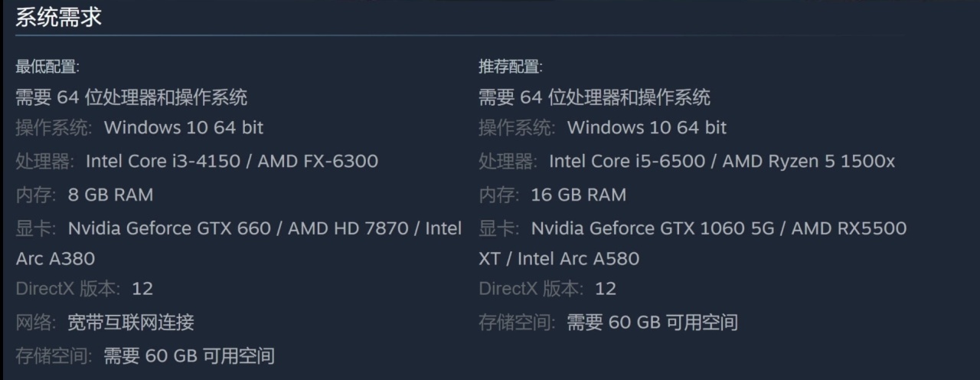Click the 推荐配置 label
This screenshot has height=380, width=980.
pos(511,67)
